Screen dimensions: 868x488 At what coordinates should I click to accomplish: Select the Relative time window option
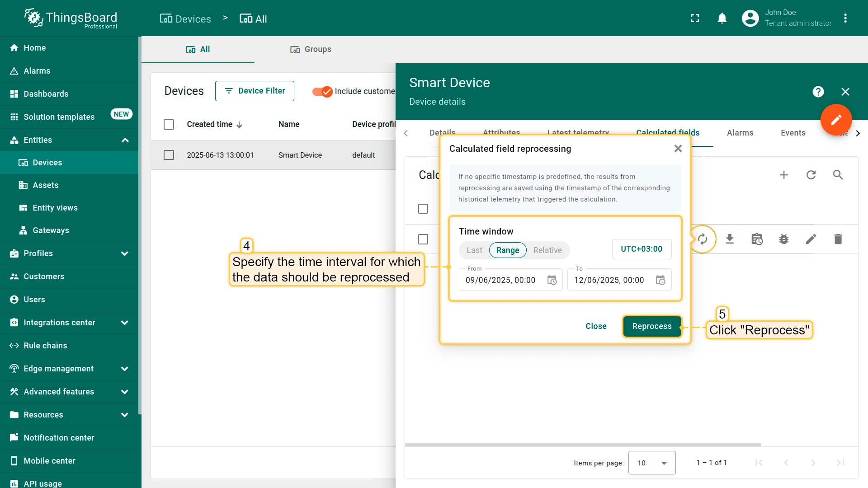click(547, 250)
